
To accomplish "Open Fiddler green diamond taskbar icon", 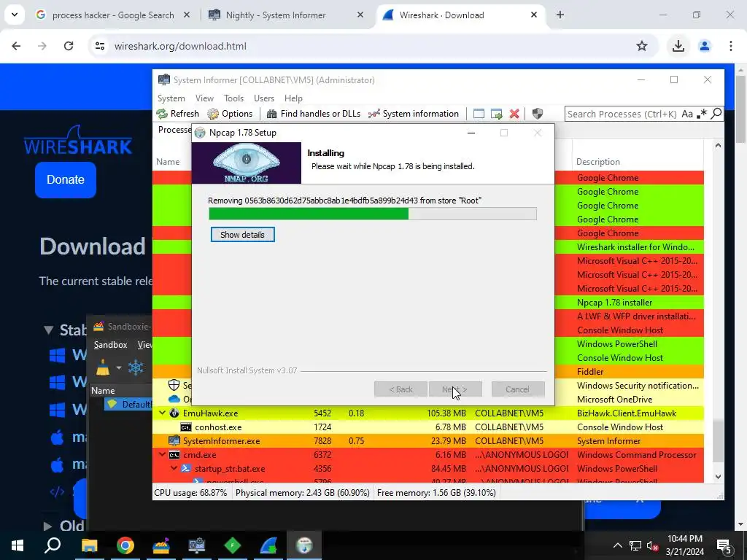I will click(x=233, y=545).
